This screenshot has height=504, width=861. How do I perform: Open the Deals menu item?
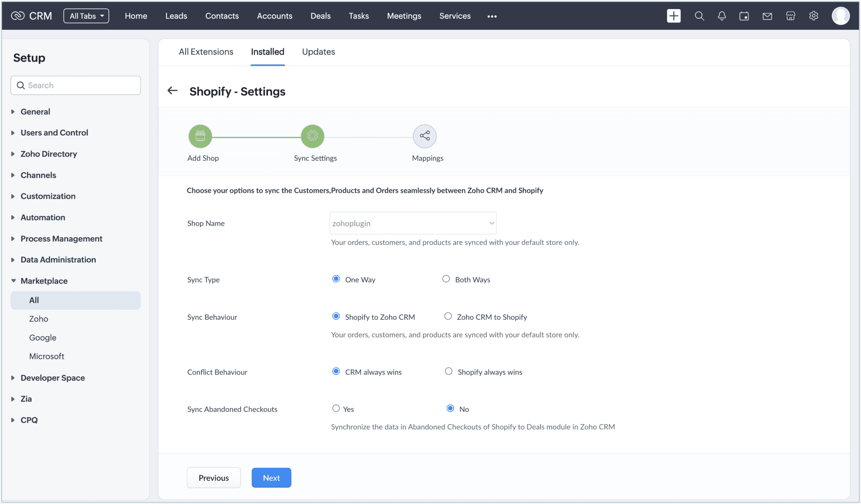click(x=320, y=16)
